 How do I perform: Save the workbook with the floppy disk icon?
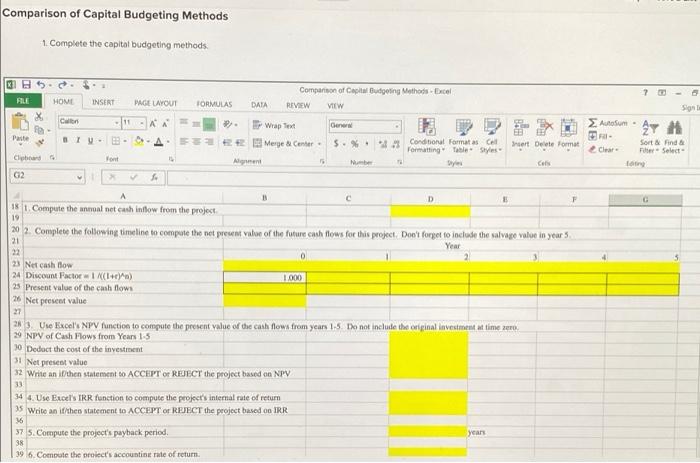click(26, 84)
